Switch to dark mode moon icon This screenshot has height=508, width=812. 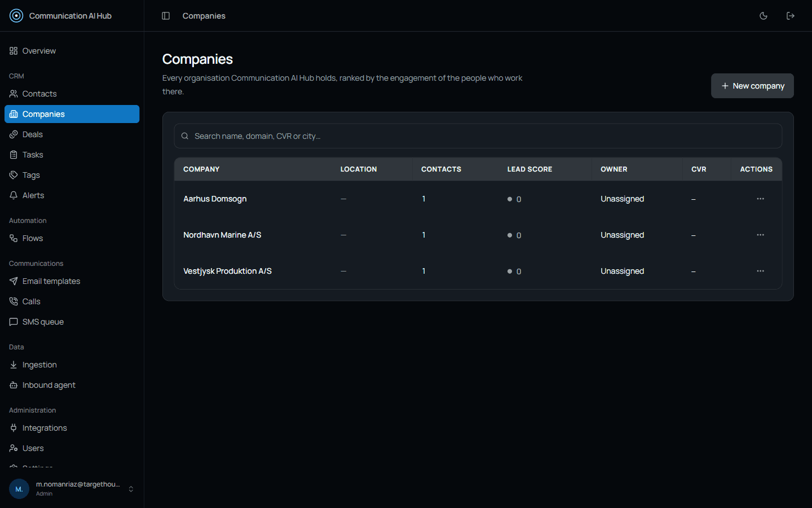[x=764, y=16]
